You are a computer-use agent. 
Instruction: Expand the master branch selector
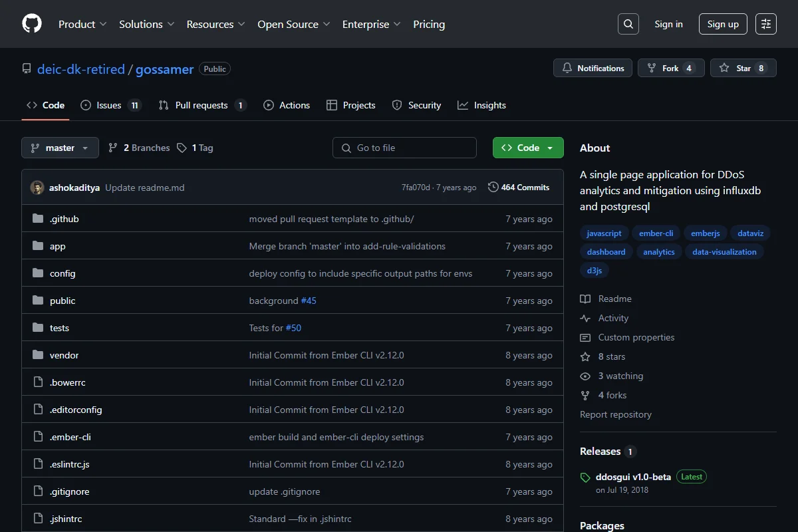[x=60, y=148]
